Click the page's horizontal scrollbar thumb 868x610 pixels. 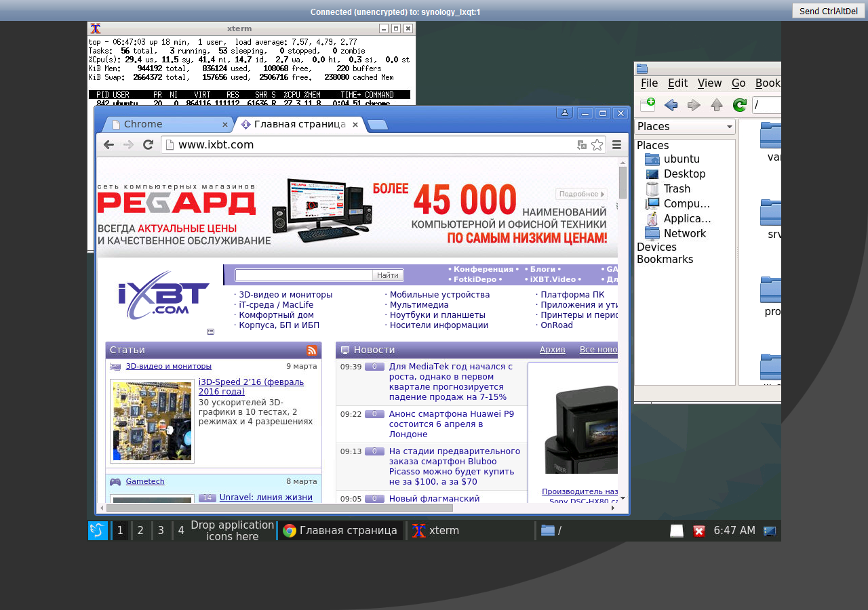(x=279, y=508)
